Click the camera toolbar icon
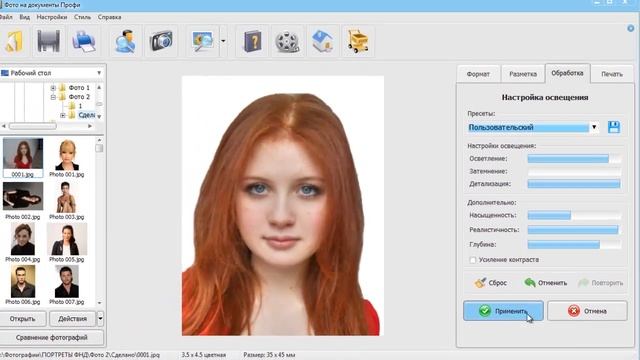Screen dimensions: 640x360 click(x=161, y=42)
